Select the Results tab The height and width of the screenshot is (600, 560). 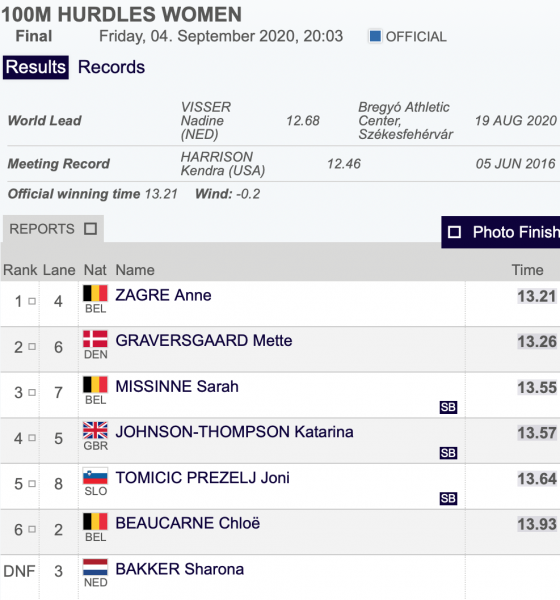click(x=36, y=67)
